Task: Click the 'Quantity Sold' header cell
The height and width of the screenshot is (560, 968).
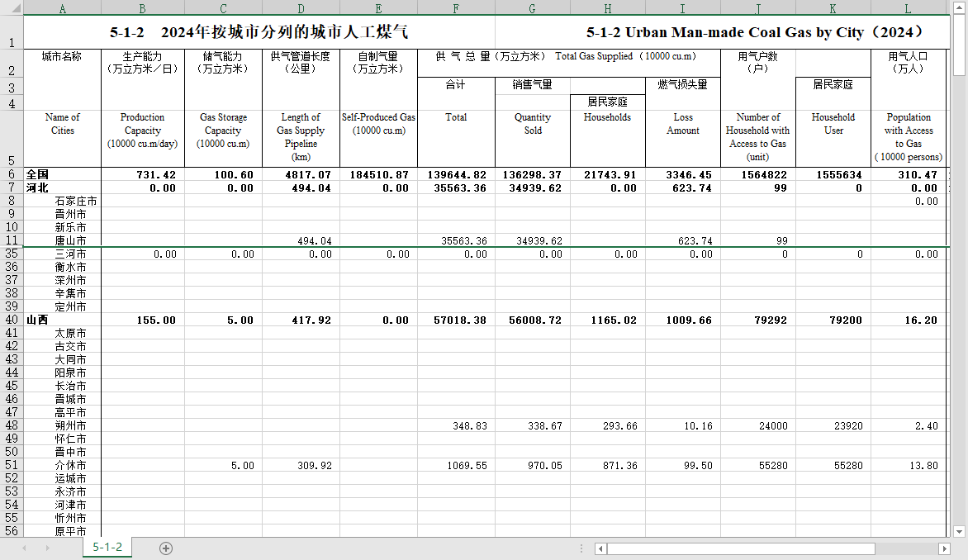Action: click(x=532, y=138)
